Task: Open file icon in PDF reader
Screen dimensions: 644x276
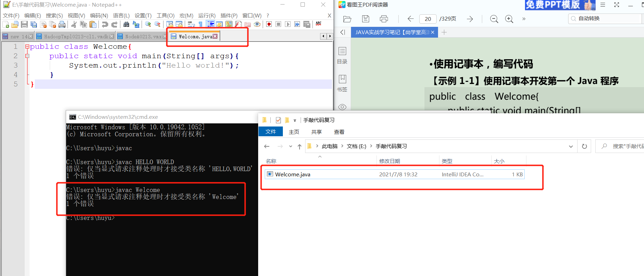Action: 347,19
